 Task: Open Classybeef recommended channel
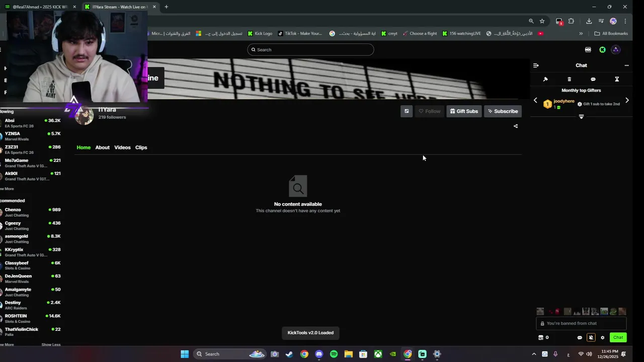[30, 265]
